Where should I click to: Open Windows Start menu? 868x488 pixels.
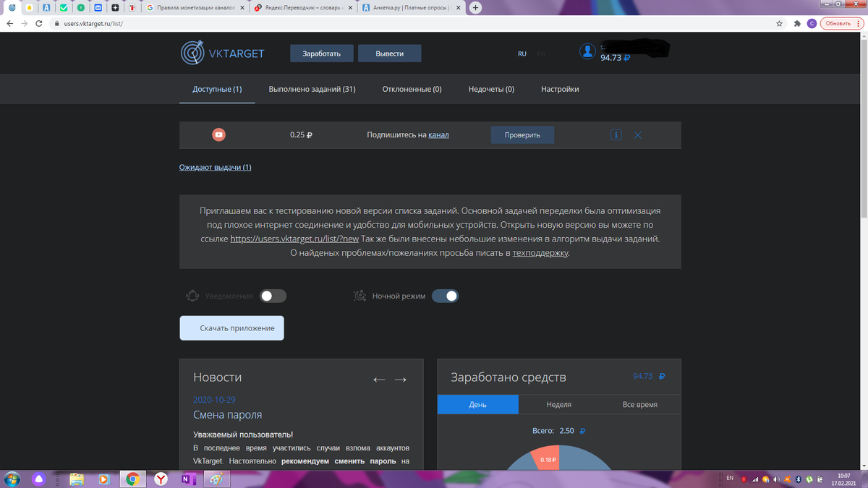pyautogui.click(x=12, y=479)
